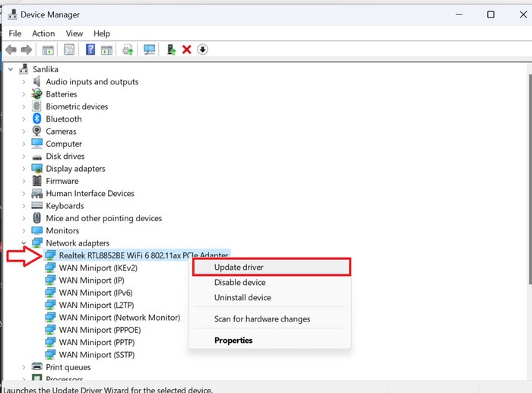This screenshot has height=393, width=532.
Task: Open the Action menu
Action: [x=43, y=33]
